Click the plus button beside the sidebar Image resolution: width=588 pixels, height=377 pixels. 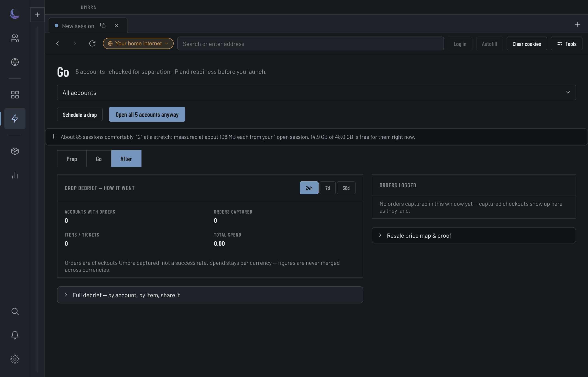tap(37, 15)
